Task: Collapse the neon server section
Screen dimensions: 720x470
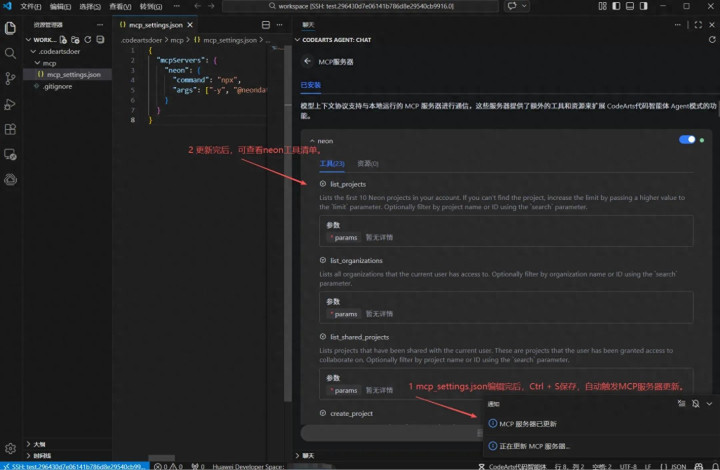Action: pos(311,142)
